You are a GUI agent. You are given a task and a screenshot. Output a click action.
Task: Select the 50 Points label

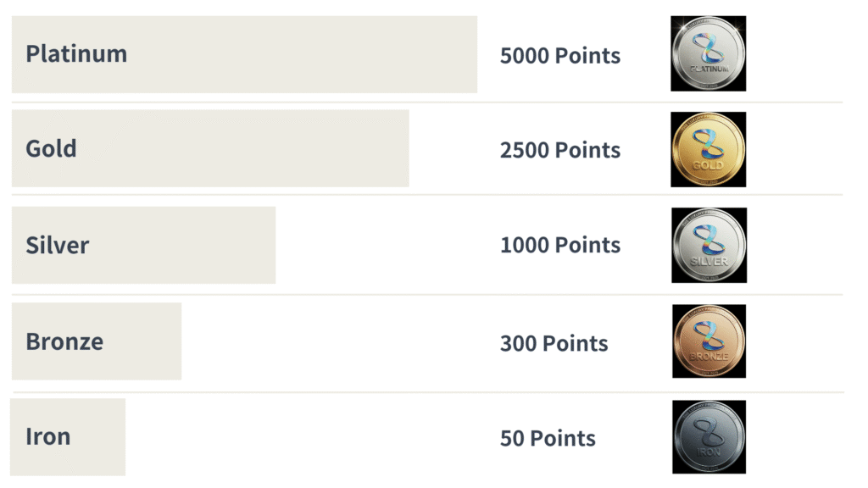click(548, 438)
